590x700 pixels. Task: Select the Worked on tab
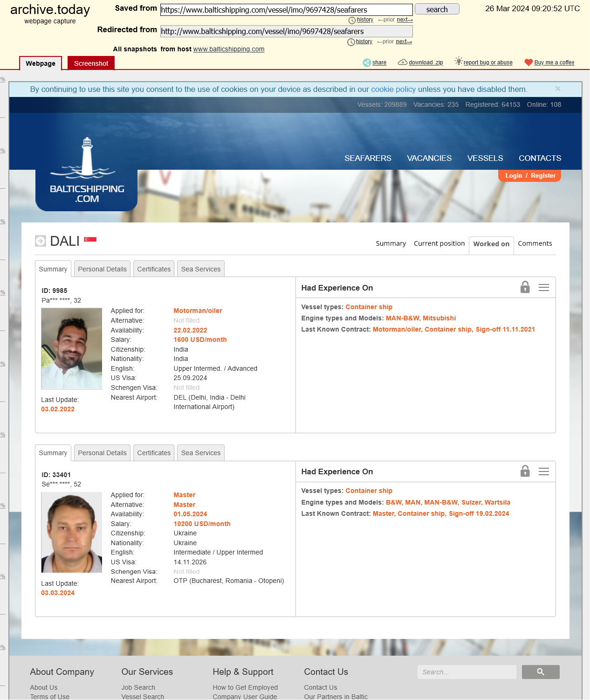[x=491, y=245]
